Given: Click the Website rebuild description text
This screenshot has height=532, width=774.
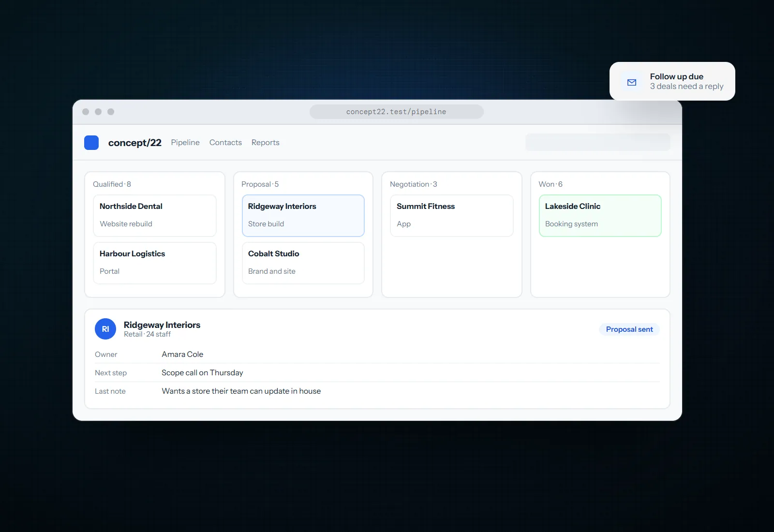Looking at the screenshot, I should click(x=126, y=224).
